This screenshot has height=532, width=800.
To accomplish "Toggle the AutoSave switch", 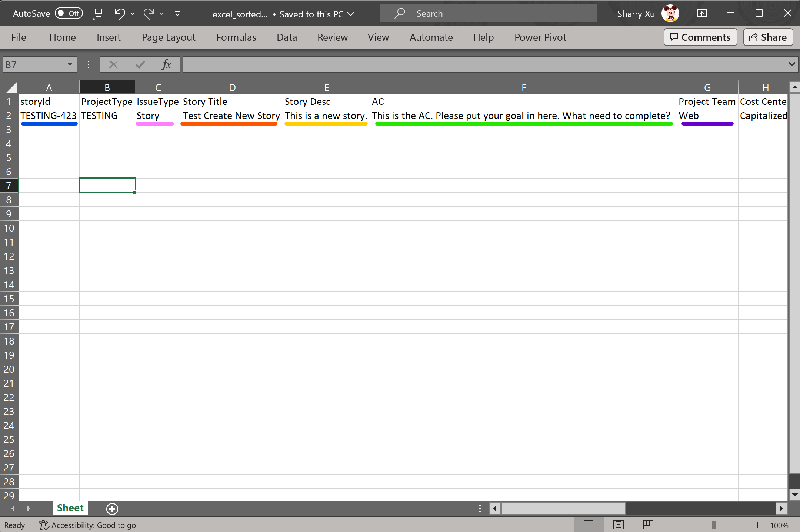I will coord(69,14).
